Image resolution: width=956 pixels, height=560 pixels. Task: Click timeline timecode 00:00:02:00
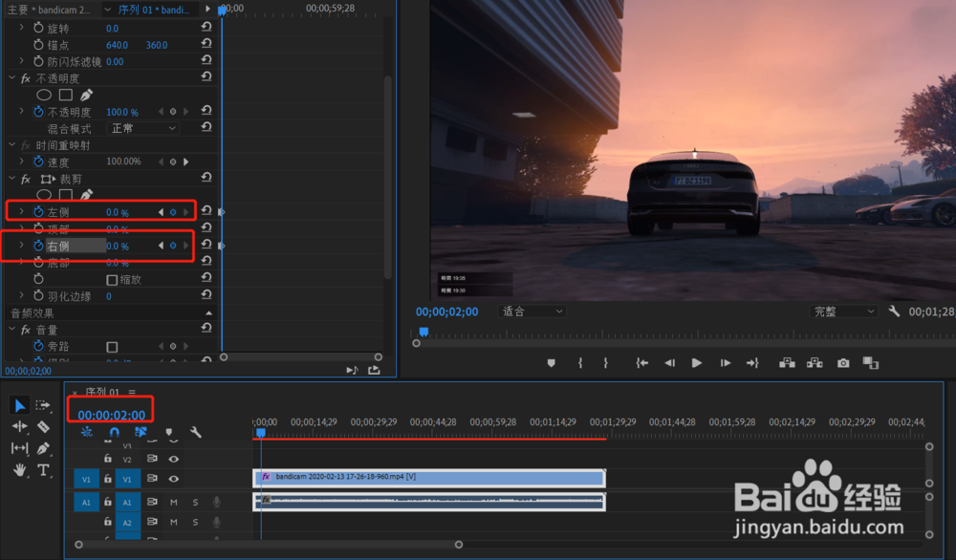tap(112, 415)
